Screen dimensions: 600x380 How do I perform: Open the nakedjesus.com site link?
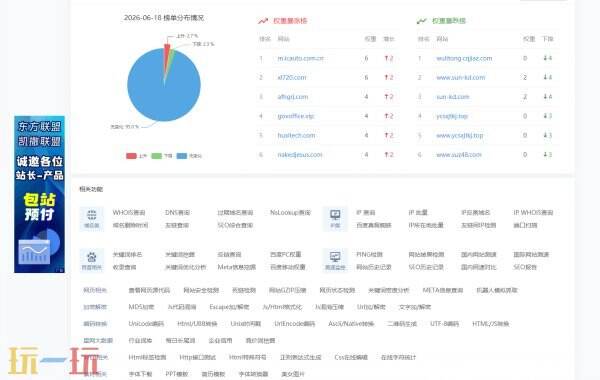pyautogui.click(x=300, y=155)
